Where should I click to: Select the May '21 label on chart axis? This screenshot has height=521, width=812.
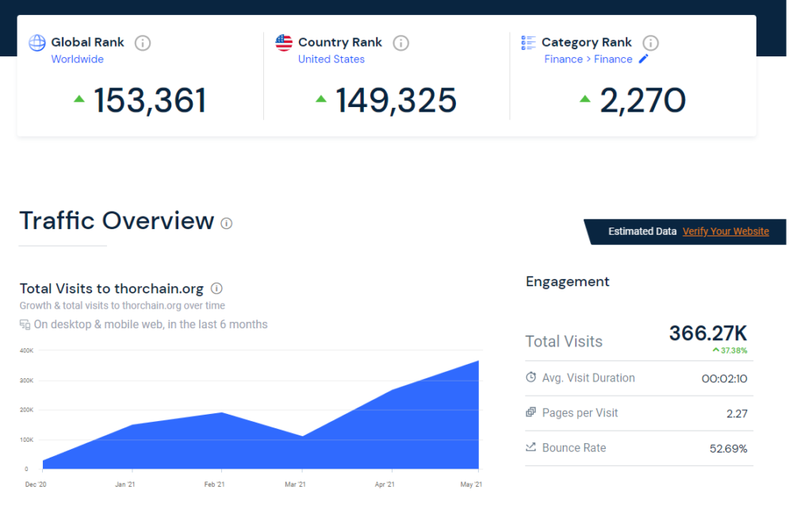coord(471,485)
